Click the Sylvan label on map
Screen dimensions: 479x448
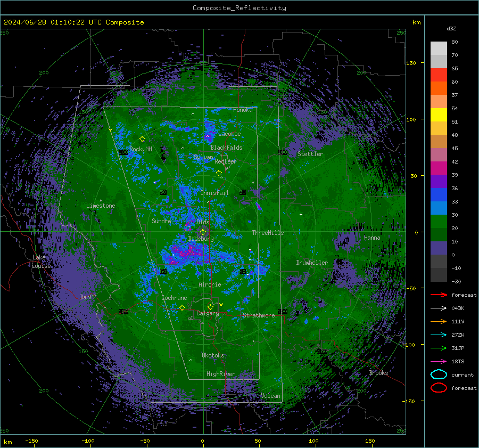(203, 158)
